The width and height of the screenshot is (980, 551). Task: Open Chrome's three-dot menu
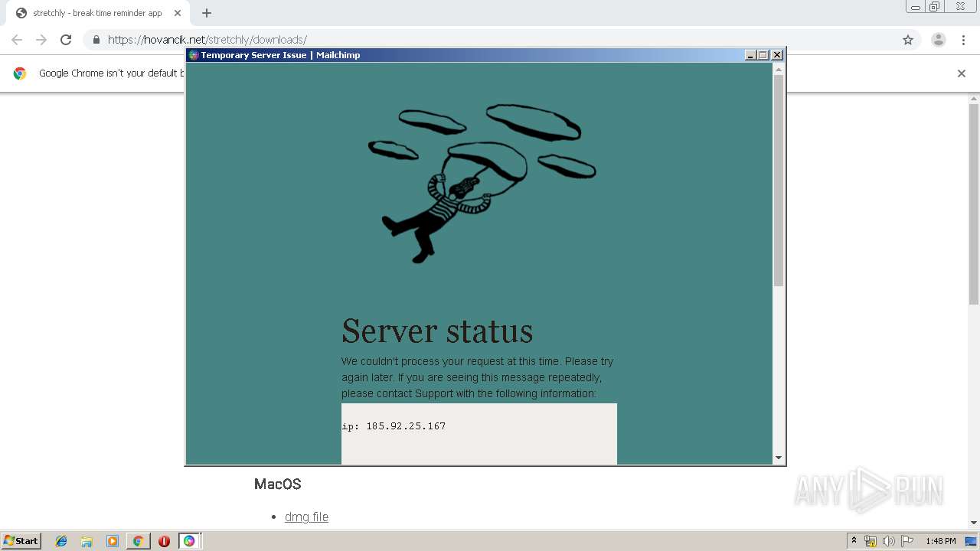(x=963, y=40)
